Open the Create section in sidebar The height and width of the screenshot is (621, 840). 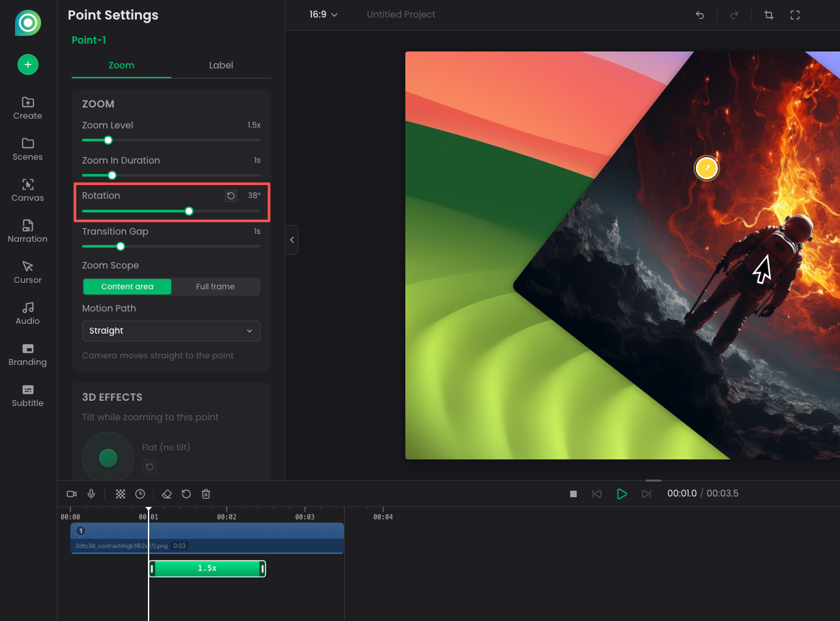tap(28, 108)
